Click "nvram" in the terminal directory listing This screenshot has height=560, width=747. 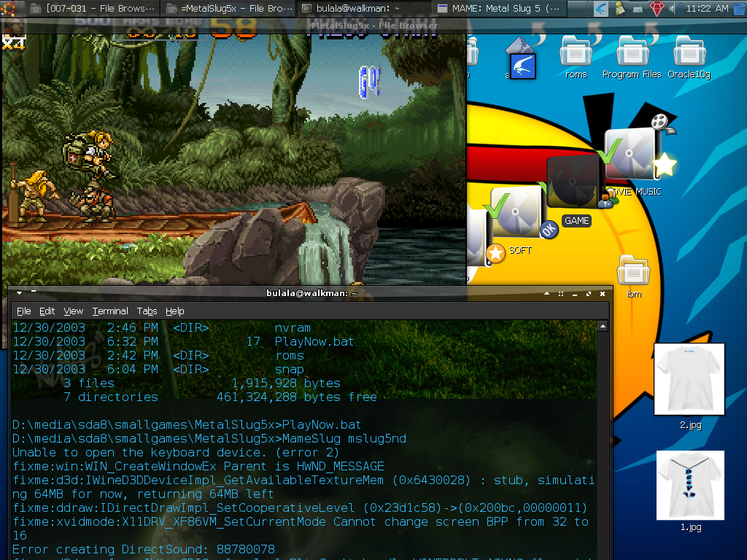coord(293,327)
